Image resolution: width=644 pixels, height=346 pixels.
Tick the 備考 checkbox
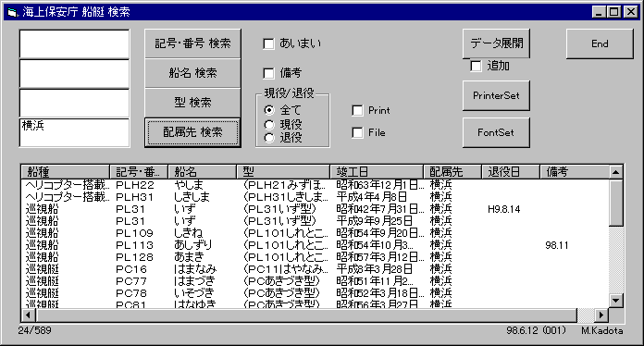(268, 73)
